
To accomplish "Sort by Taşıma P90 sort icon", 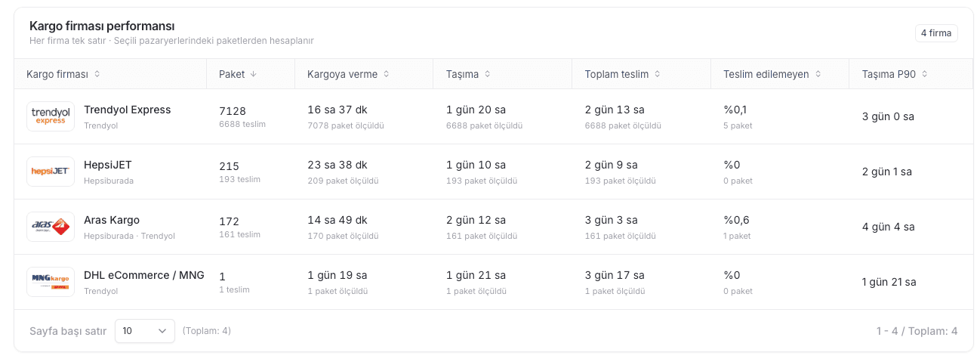I will (x=924, y=74).
